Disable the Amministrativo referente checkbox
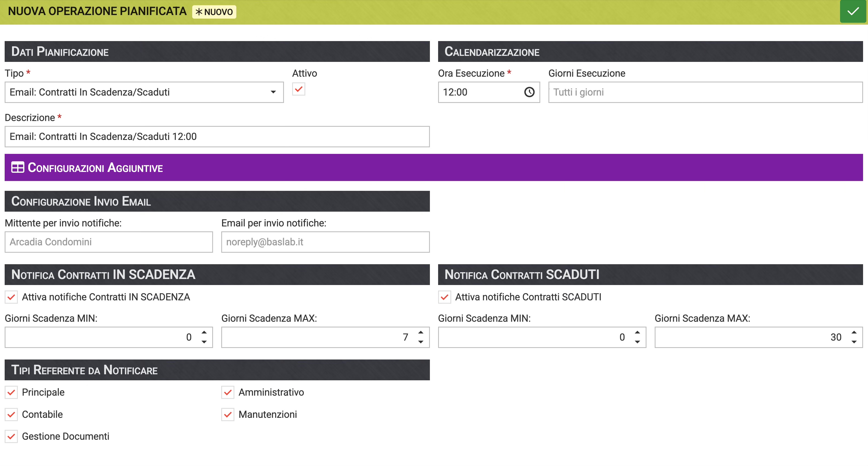This screenshot has height=466, width=868. click(x=228, y=392)
